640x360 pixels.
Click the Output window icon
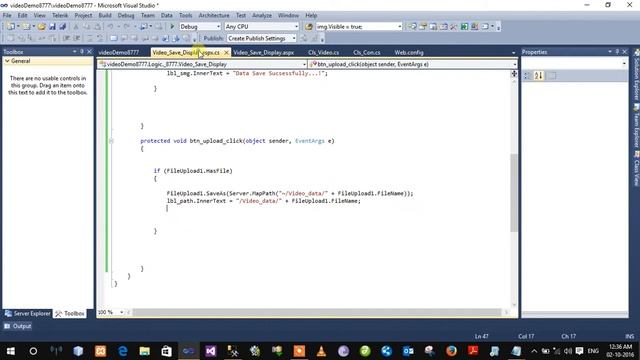(7, 326)
